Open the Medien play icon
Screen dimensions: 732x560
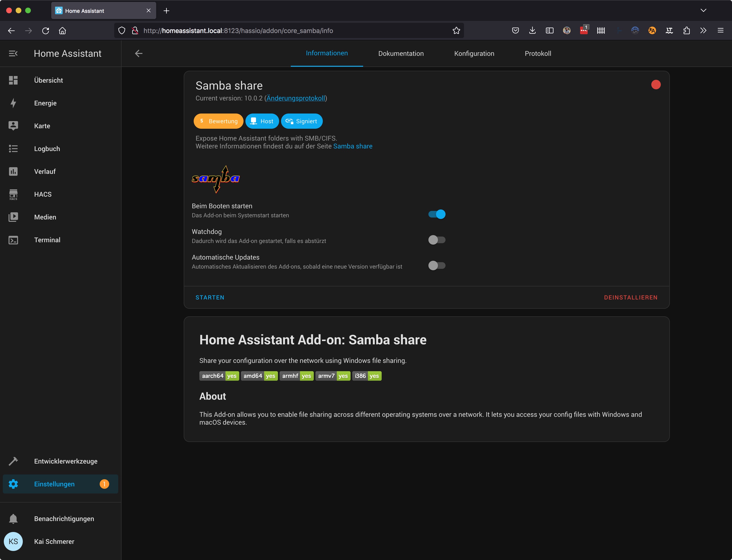click(x=13, y=217)
